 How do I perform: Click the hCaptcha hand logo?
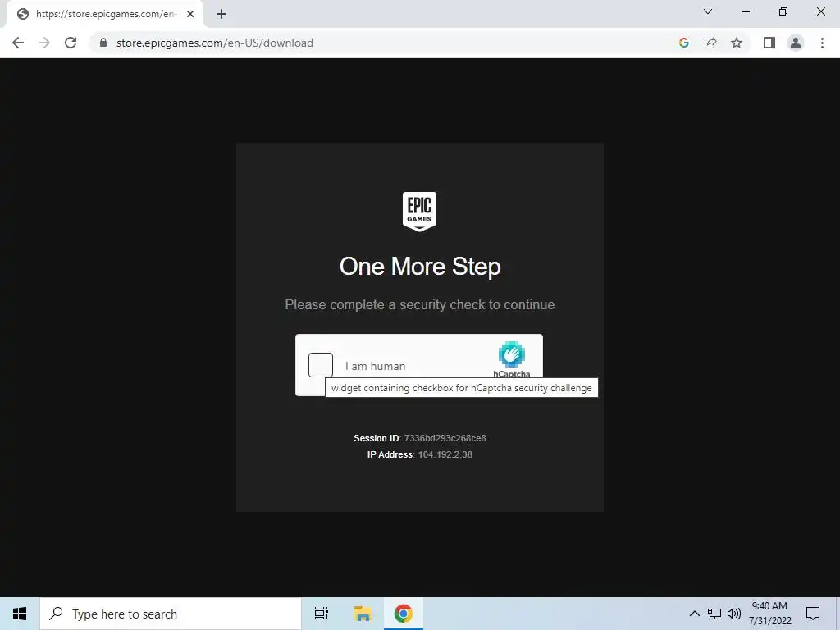[512, 354]
